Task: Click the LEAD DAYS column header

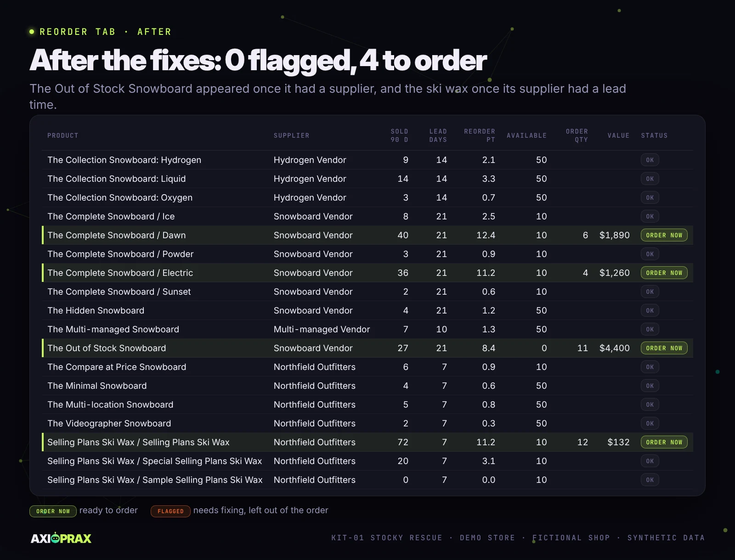Action: tap(438, 135)
